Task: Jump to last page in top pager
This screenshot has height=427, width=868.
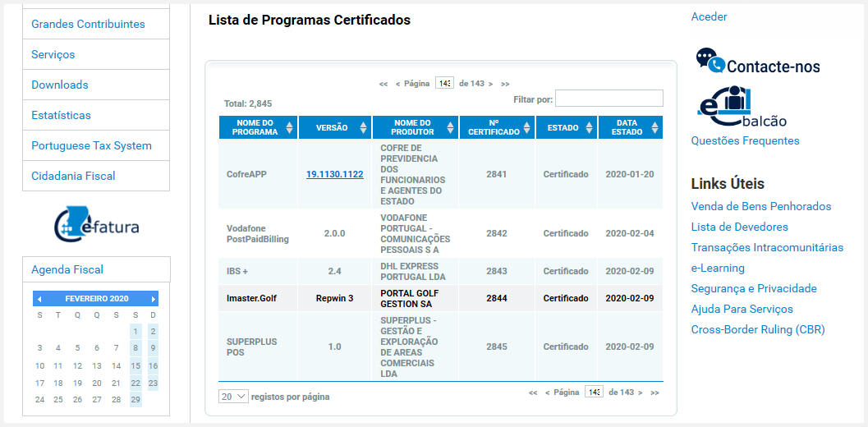Action: pyautogui.click(x=505, y=85)
